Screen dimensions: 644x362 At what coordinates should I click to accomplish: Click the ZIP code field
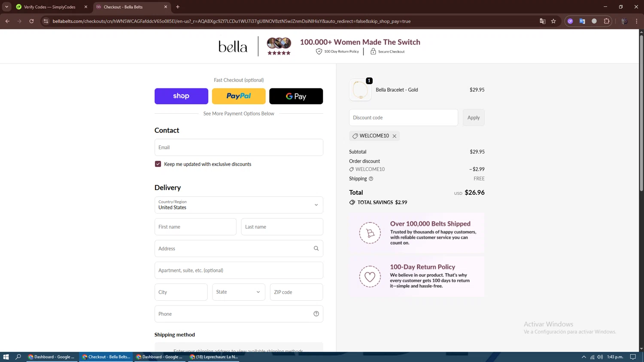296,292
